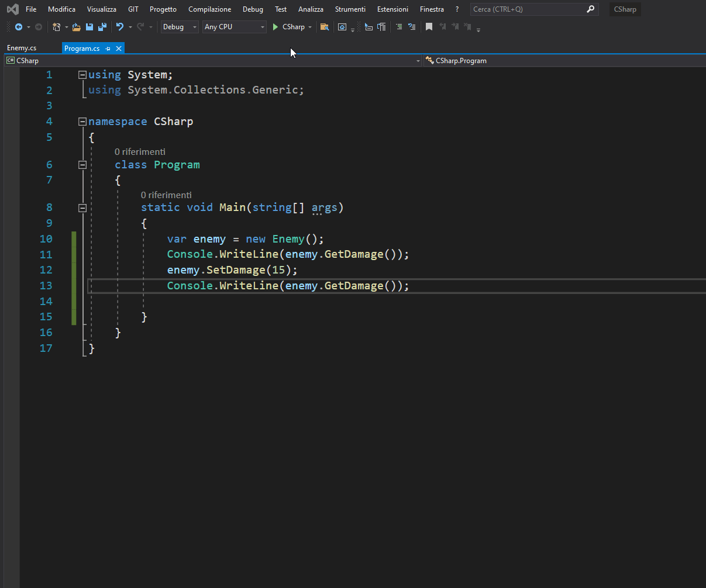Open the Any CPU platform dropdown
The width and height of the screenshot is (706, 588).
click(x=234, y=27)
